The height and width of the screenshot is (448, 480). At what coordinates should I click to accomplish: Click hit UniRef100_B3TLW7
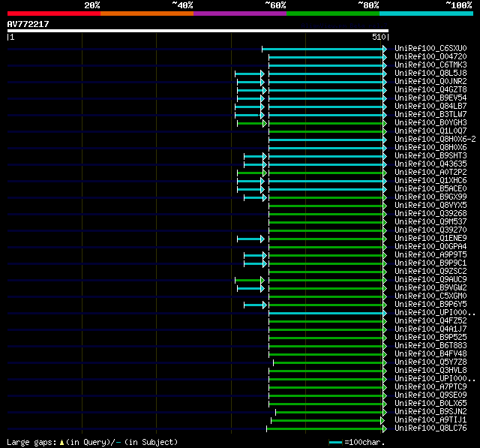point(430,115)
